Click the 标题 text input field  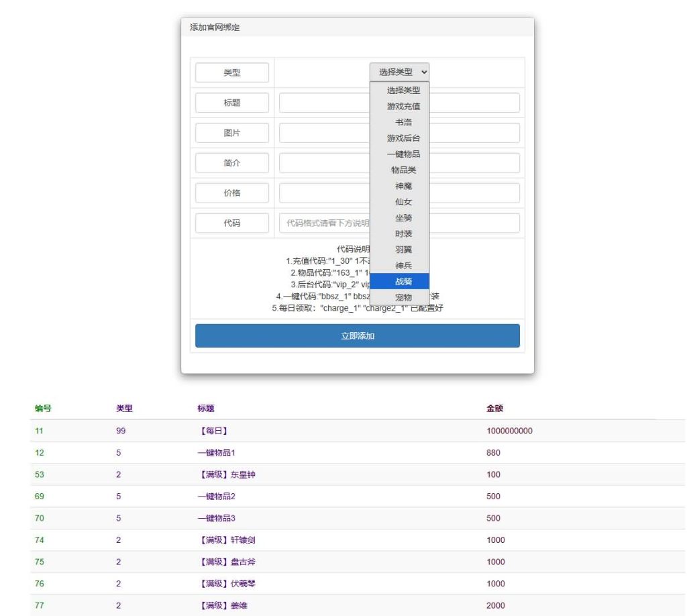pos(322,103)
